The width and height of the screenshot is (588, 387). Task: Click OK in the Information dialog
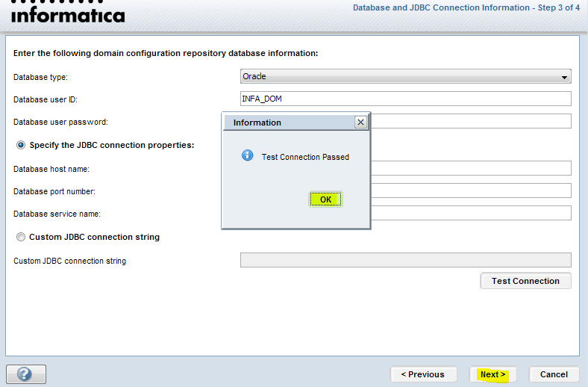(325, 199)
